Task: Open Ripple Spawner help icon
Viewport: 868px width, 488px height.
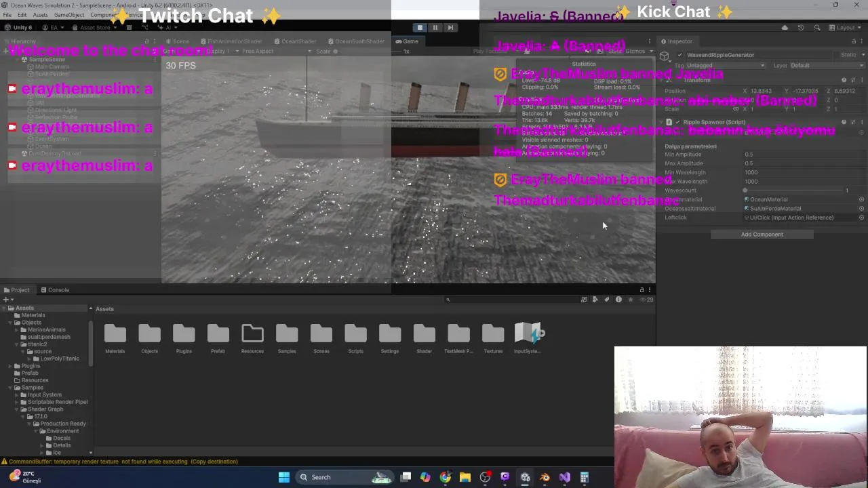Action: point(844,123)
